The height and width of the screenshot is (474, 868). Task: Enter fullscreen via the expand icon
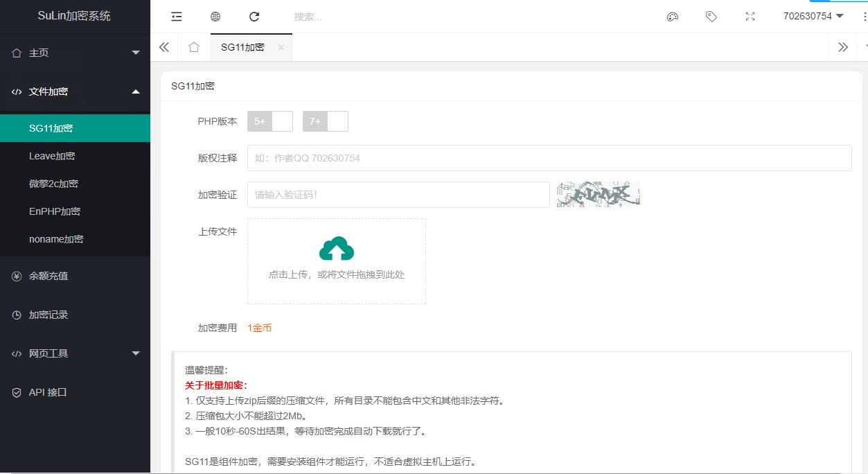pyautogui.click(x=750, y=16)
